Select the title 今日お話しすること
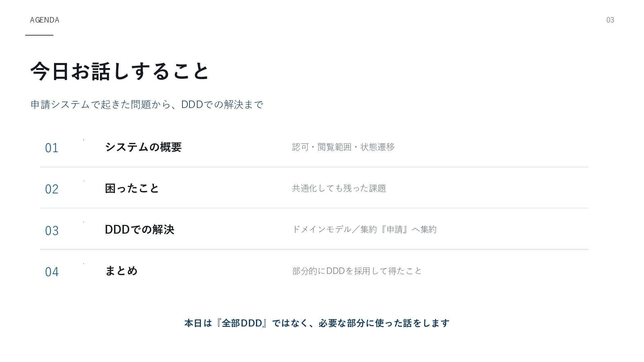The width and height of the screenshot is (644, 362). coord(120,71)
